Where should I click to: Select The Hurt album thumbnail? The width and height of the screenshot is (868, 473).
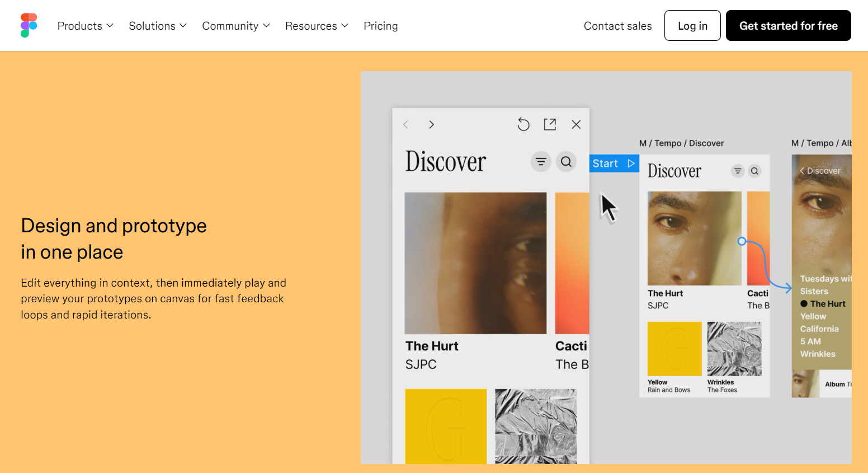click(475, 263)
